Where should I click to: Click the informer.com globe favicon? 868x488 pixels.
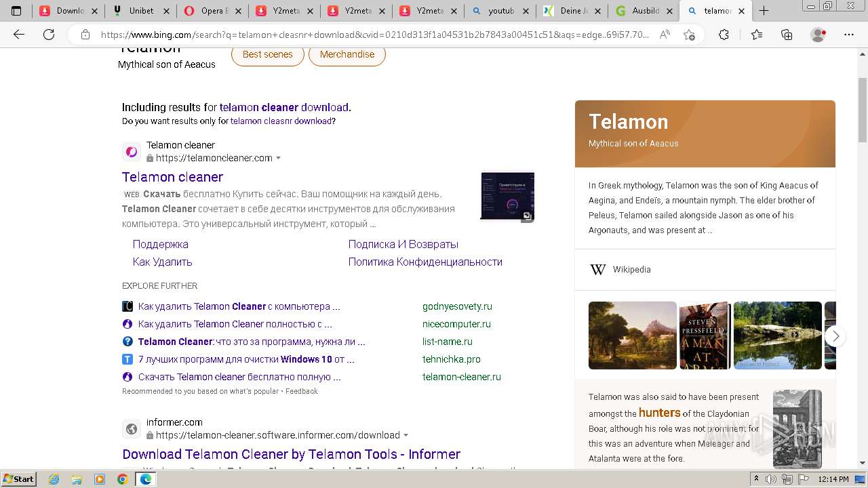[132, 429]
